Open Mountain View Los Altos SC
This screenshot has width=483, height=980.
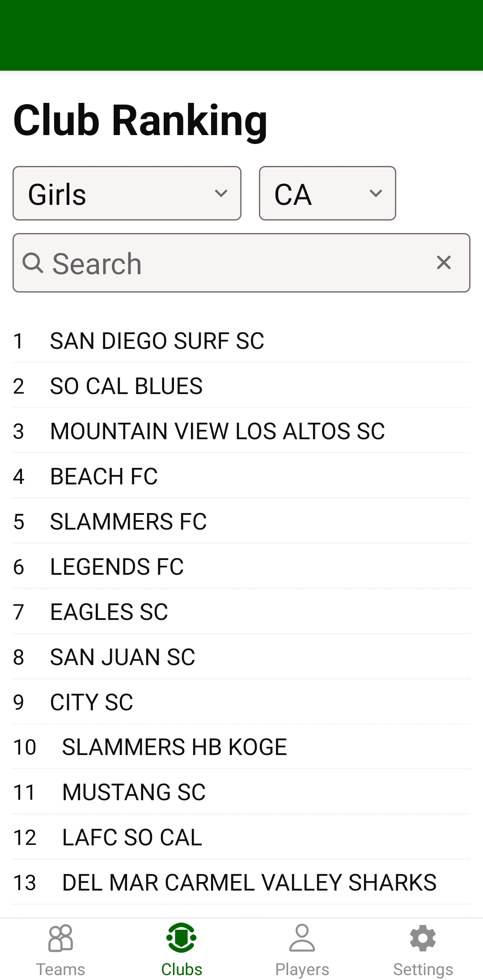[217, 431]
